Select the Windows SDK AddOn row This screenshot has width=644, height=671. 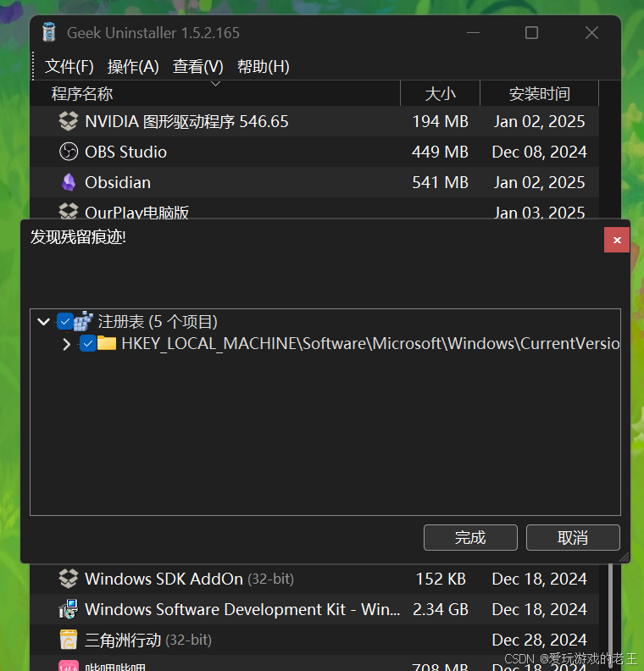pyautogui.click(x=314, y=579)
